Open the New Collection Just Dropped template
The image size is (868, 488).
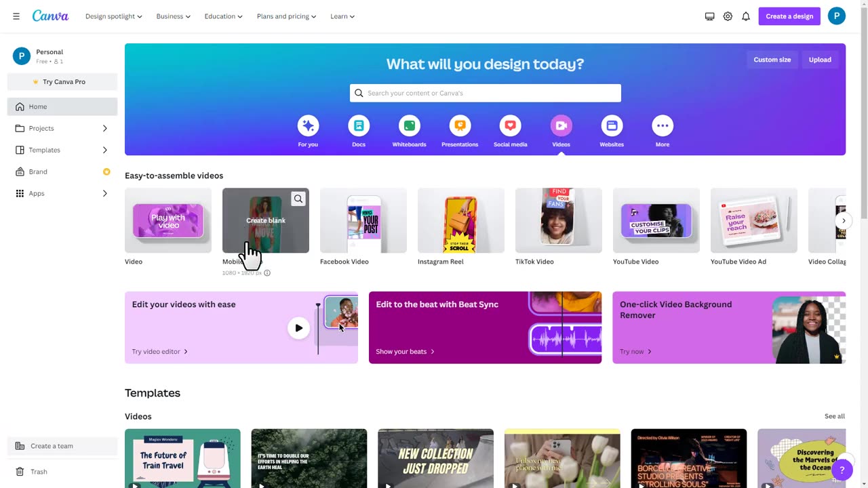(x=435, y=458)
